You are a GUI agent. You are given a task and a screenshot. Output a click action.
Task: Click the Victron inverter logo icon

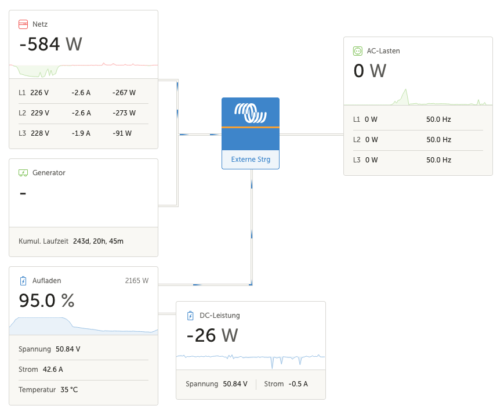click(251, 113)
